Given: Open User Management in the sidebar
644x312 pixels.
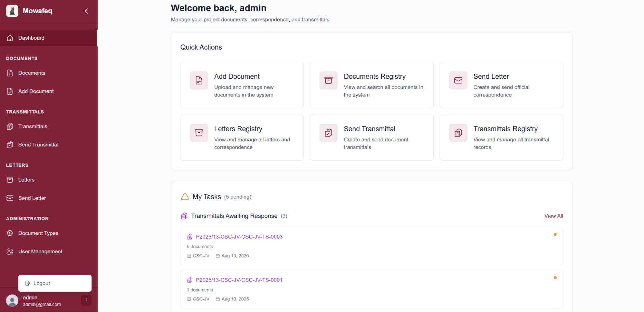Looking at the screenshot, I should [x=40, y=251].
